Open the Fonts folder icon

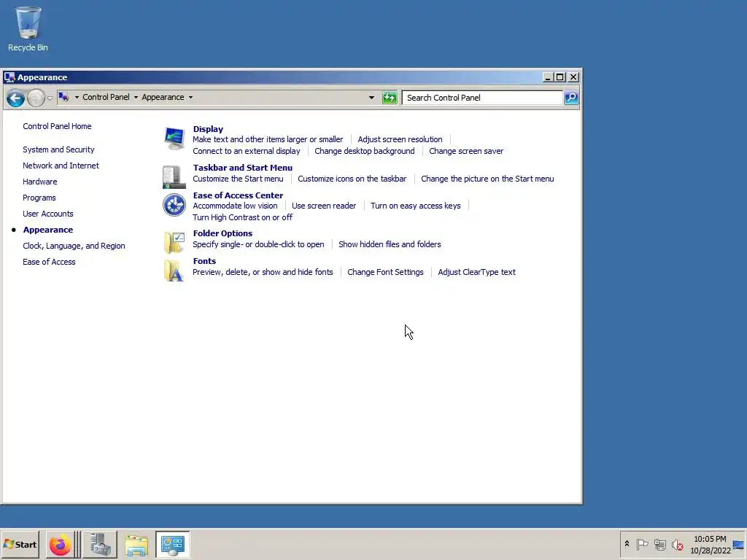click(x=174, y=271)
